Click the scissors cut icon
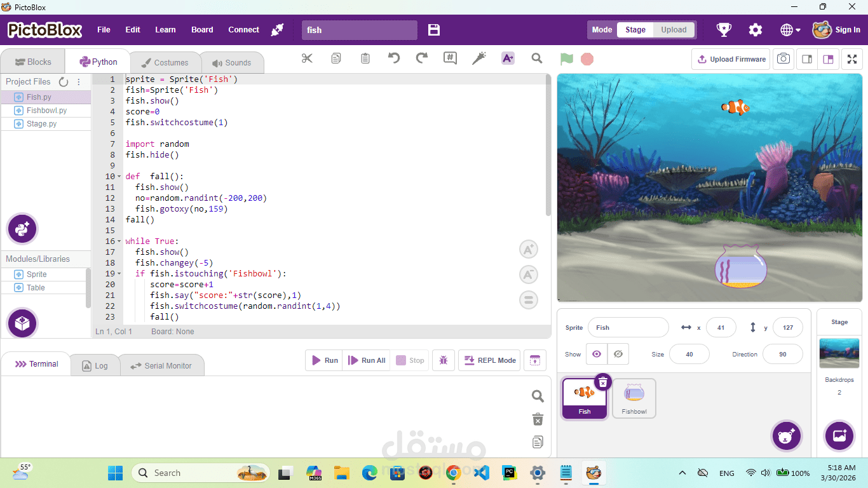868x488 pixels. (x=308, y=58)
